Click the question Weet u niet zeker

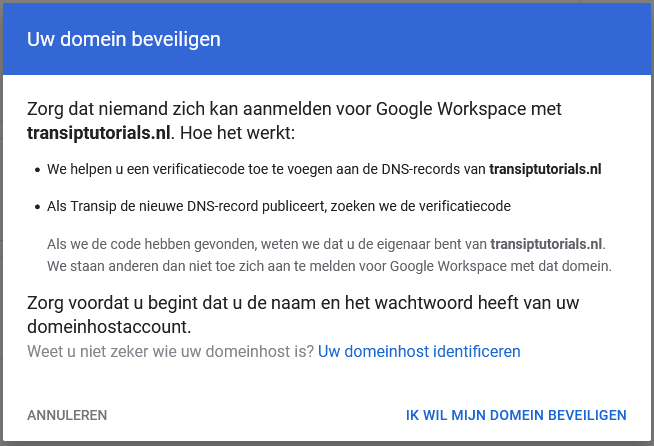click(x=170, y=351)
